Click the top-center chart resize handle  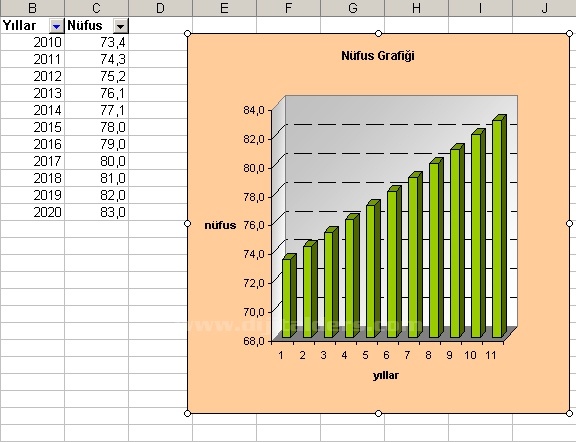coord(378,34)
